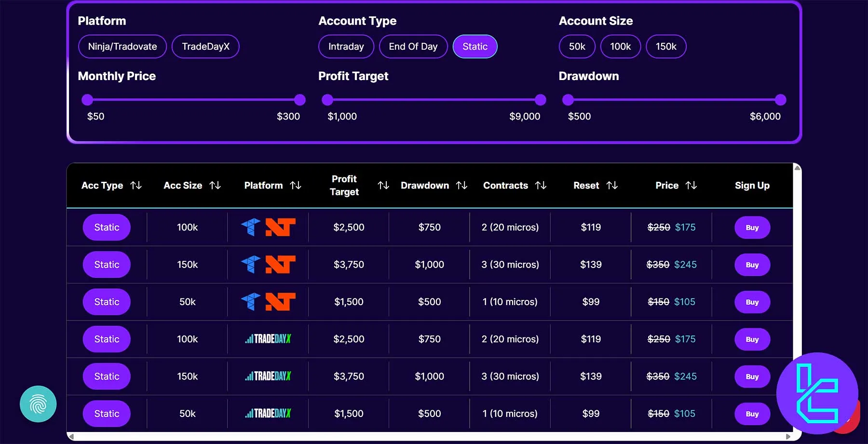868x444 pixels.
Task: Filter by 50k account size
Action: (x=577, y=47)
